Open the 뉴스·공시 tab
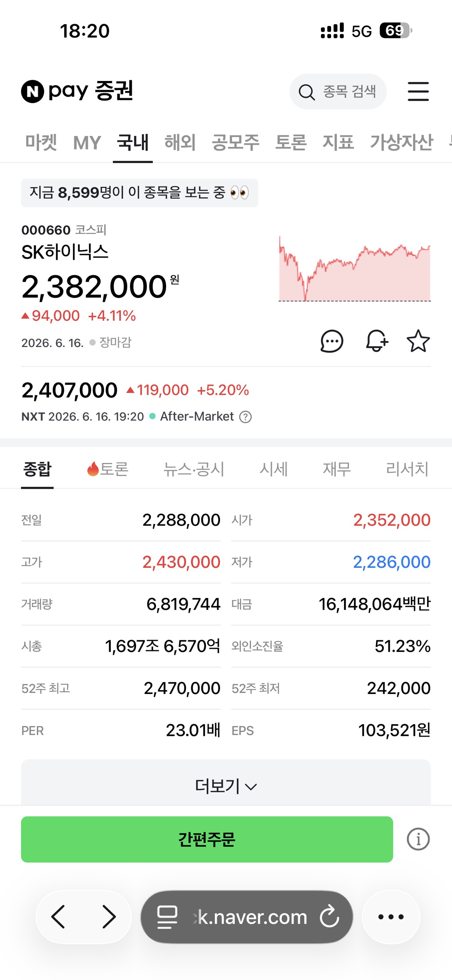 [x=194, y=469]
